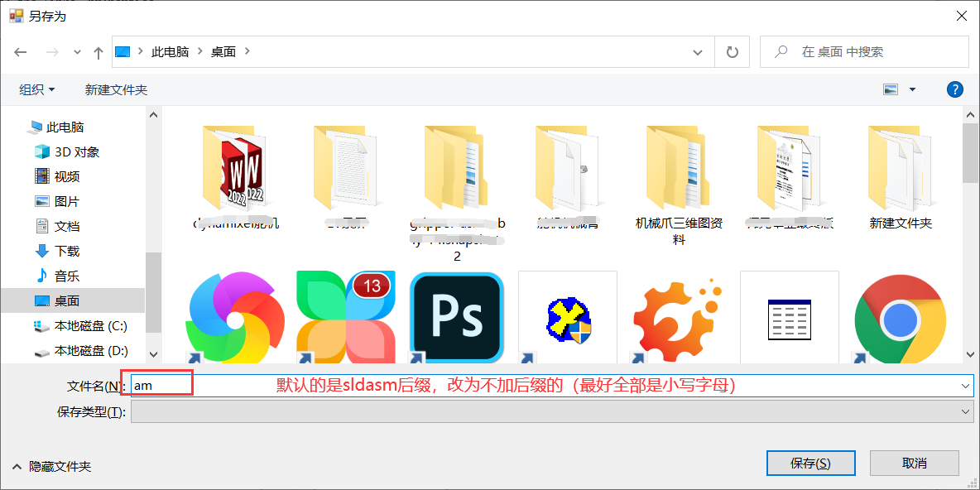
Task: Open the help question mark icon
Action: tap(955, 89)
